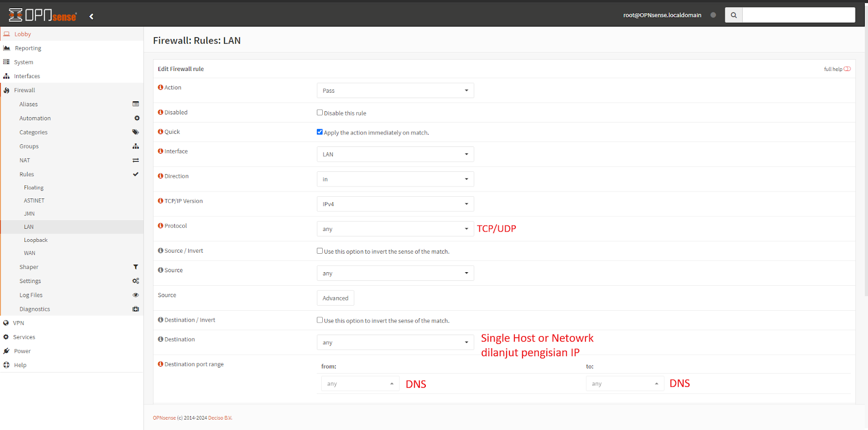Click the Rules checkmark icon
This screenshot has height=430, width=868.
click(136, 174)
